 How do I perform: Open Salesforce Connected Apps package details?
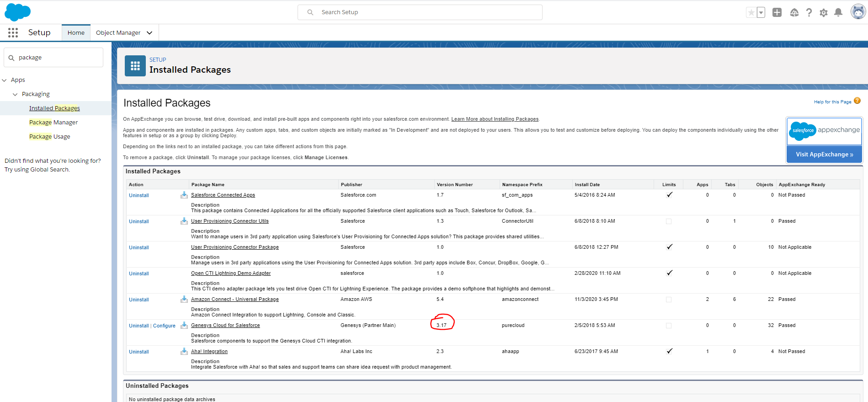click(x=223, y=195)
